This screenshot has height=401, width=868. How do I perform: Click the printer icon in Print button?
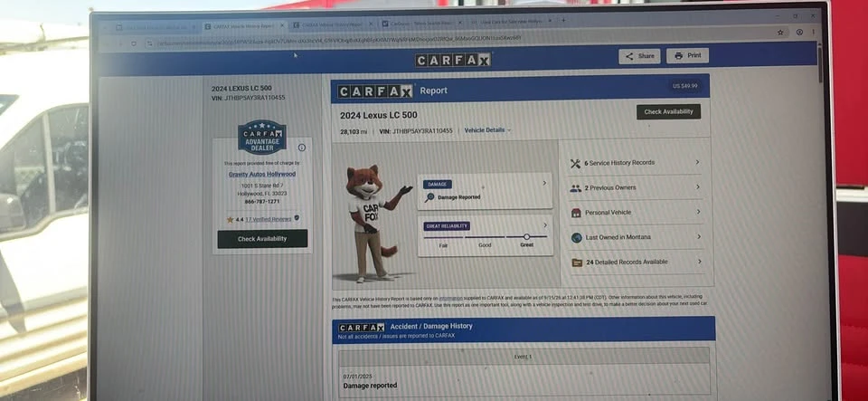point(679,56)
